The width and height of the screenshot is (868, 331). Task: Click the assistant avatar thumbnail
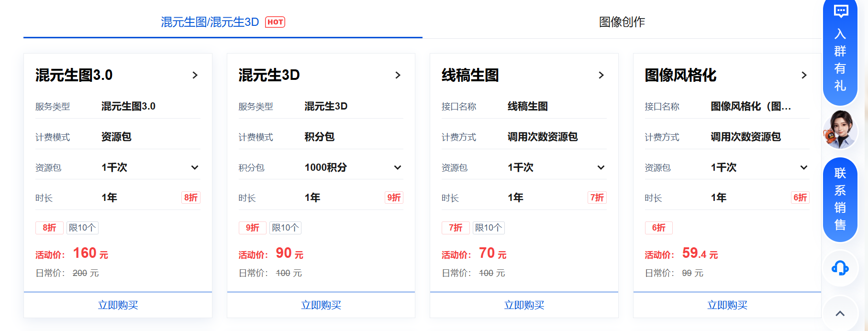[x=840, y=130]
